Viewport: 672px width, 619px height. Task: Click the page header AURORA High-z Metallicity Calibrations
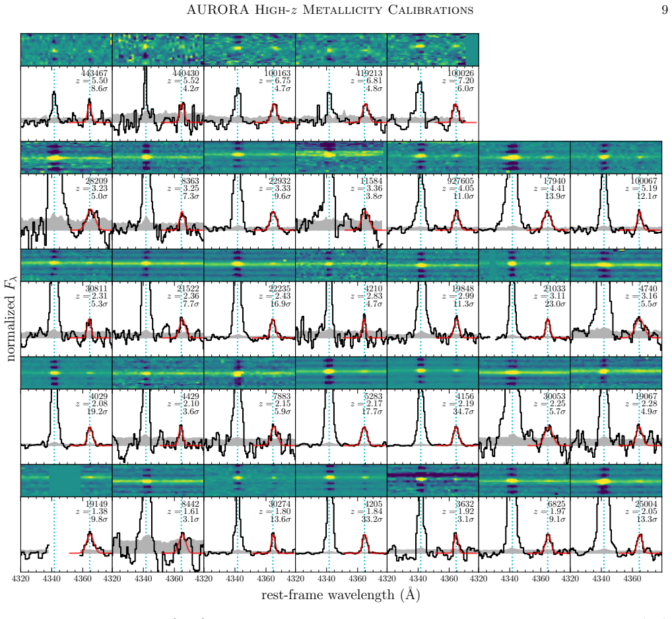330,9
